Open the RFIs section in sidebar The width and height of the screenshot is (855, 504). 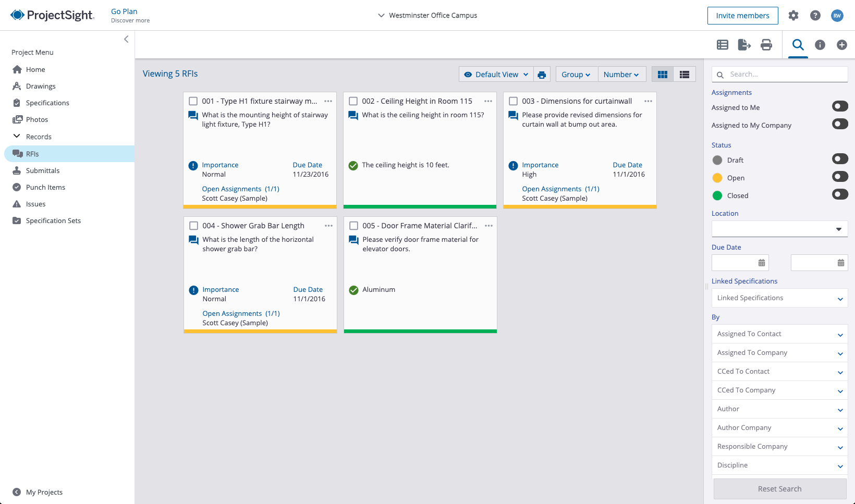click(x=32, y=154)
